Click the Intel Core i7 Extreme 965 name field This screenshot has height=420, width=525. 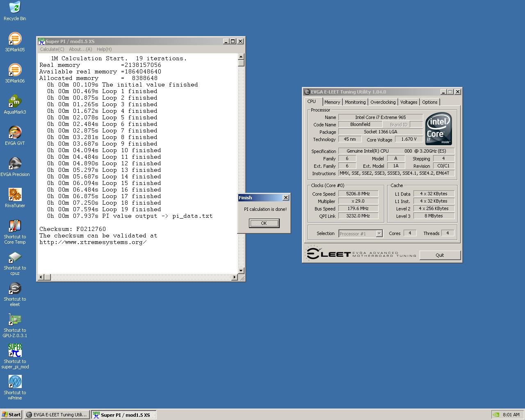(381, 117)
